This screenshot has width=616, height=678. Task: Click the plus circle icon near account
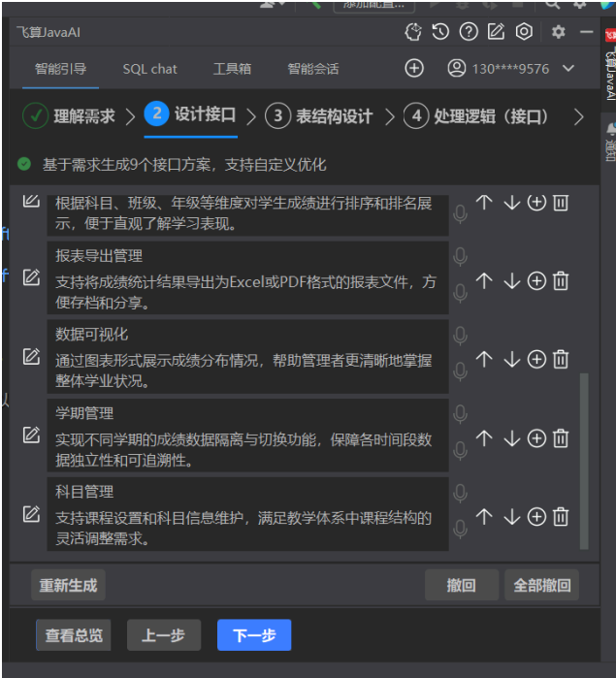[414, 68]
